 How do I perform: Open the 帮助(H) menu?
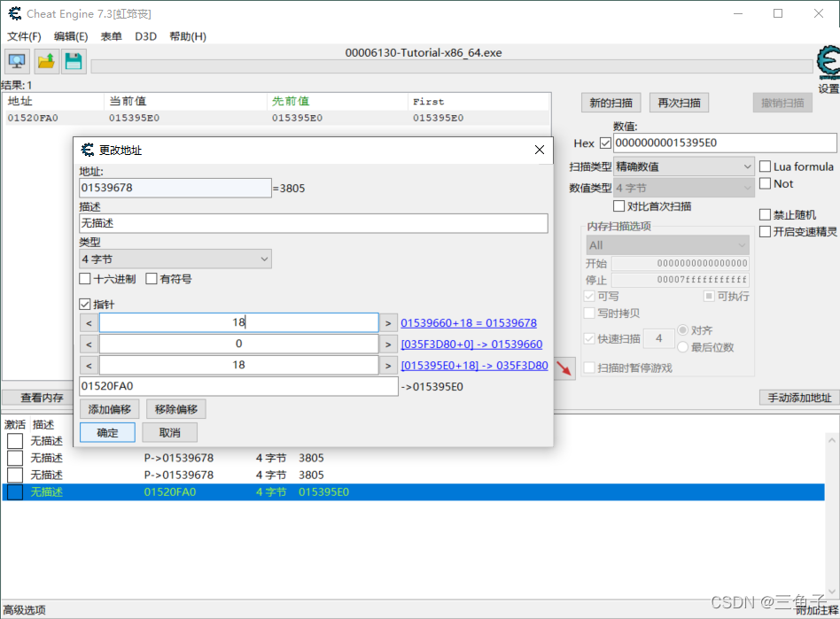[188, 36]
